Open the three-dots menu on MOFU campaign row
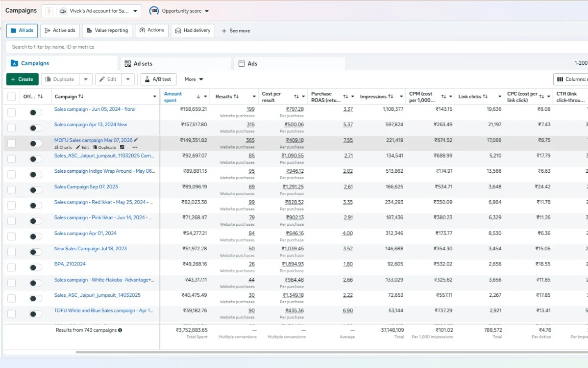This screenshot has height=368, width=588. pyautogui.click(x=135, y=147)
